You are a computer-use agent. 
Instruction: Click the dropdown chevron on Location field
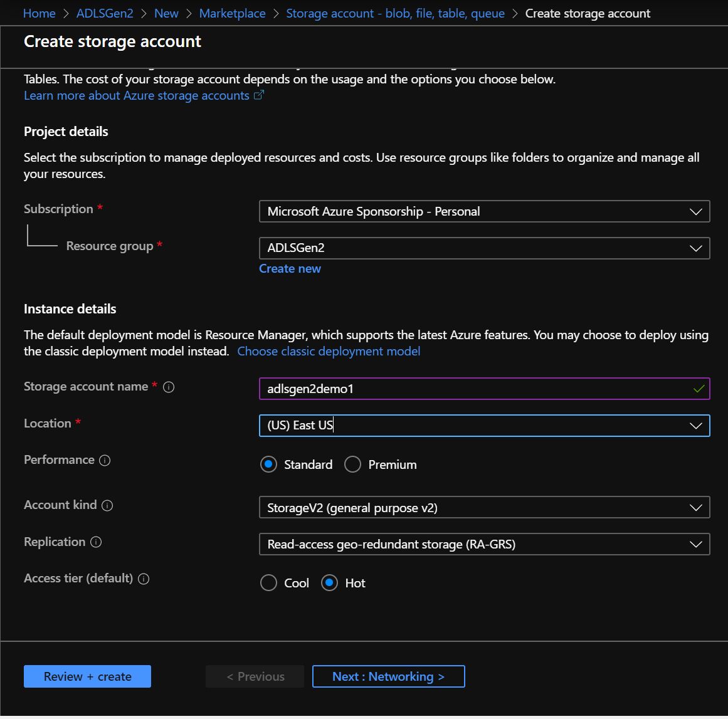pyautogui.click(x=696, y=426)
